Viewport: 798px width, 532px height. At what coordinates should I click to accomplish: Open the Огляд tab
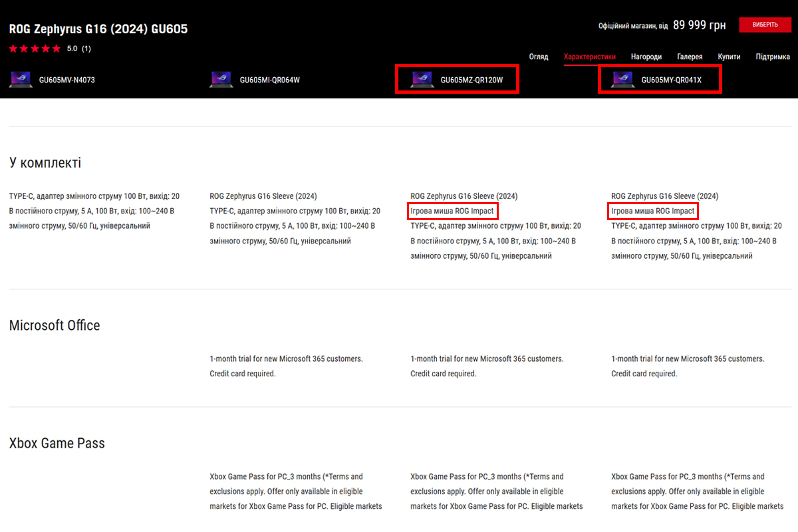click(x=539, y=57)
